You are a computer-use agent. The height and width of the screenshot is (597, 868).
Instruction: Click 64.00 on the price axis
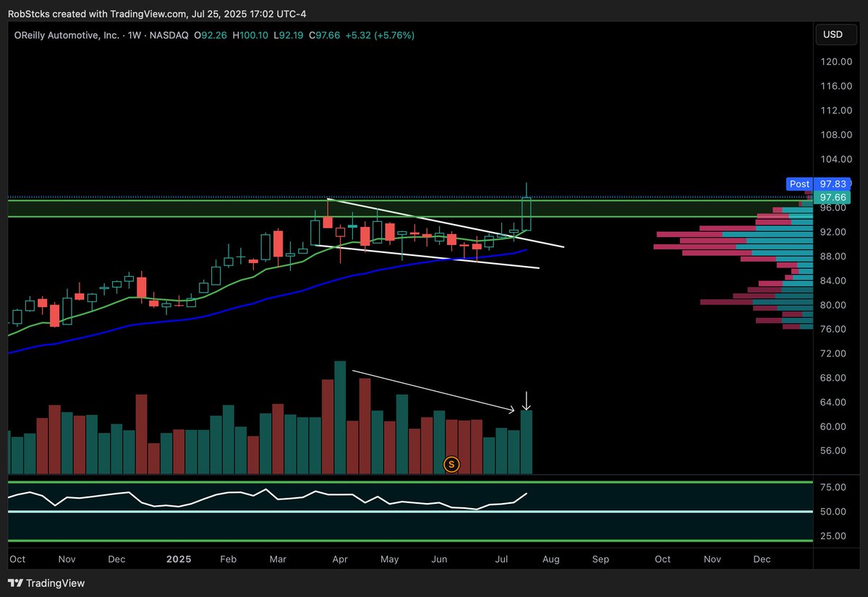pyautogui.click(x=833, y=403)
